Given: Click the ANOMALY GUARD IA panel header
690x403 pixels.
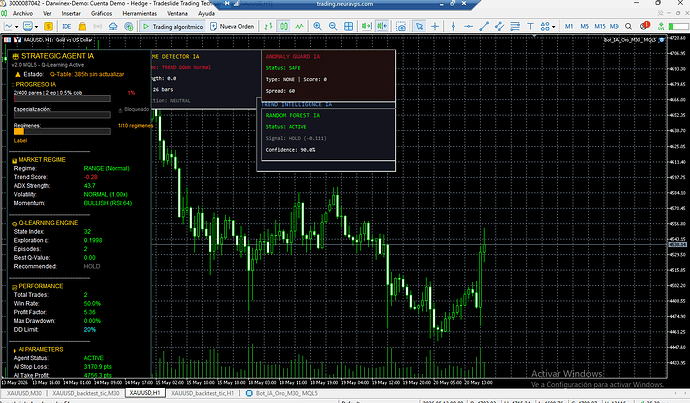Looking at the screenshot, I should point(293,57).
